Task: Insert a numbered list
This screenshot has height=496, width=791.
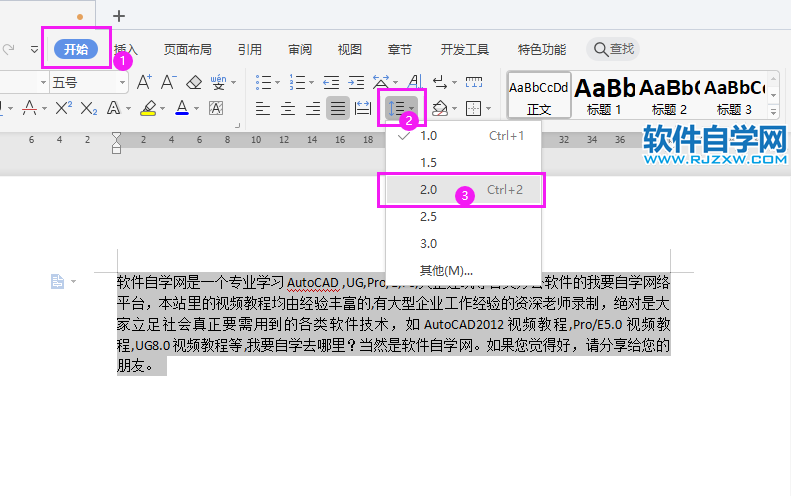Action: click(x=297, y=82)
